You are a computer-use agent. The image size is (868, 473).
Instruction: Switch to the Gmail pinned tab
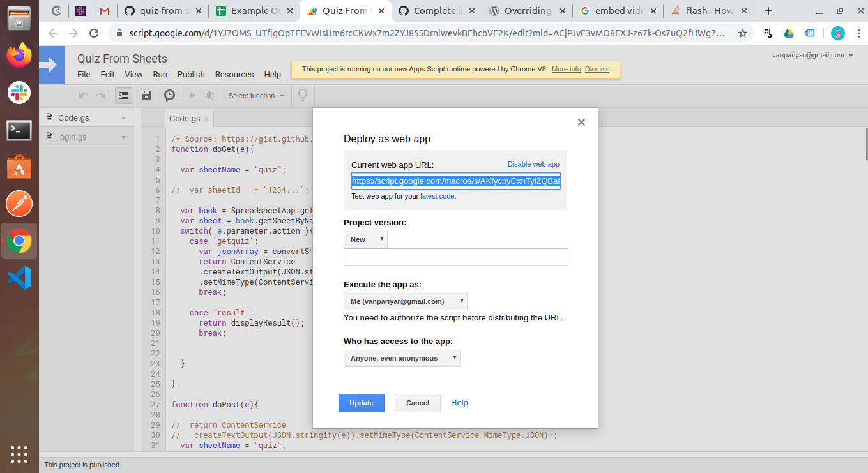pyautogui.click(x=104, y=11)
